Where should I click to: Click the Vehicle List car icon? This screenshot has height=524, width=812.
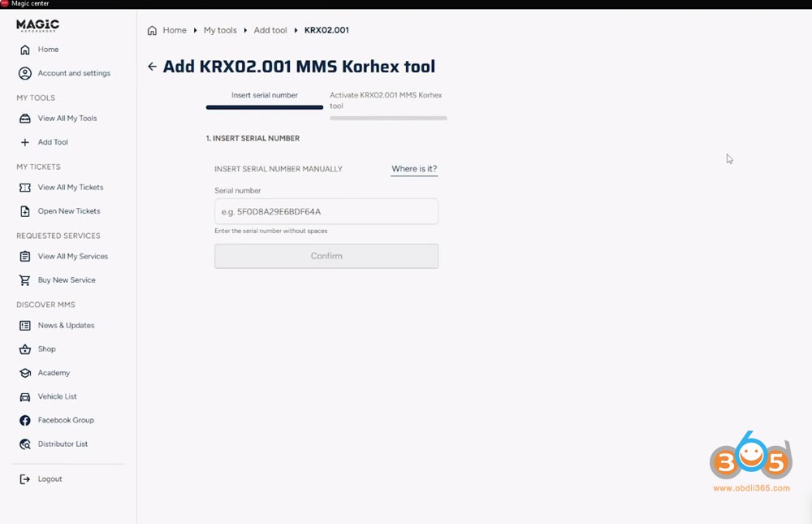[x=25, y=397]
